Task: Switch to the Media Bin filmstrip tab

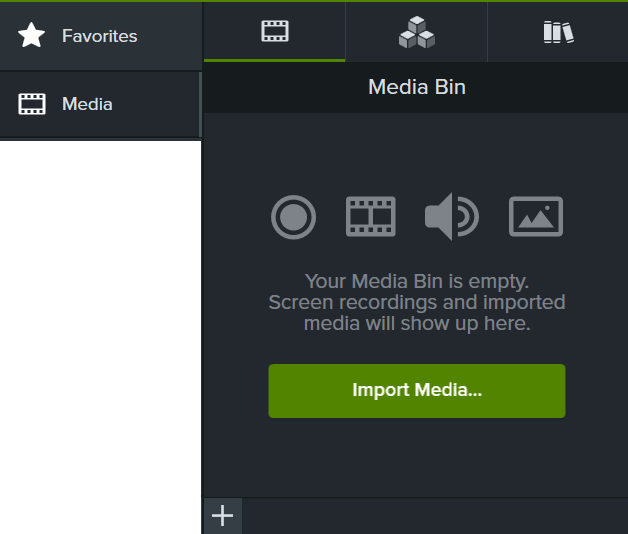Action: click(275, 32)
